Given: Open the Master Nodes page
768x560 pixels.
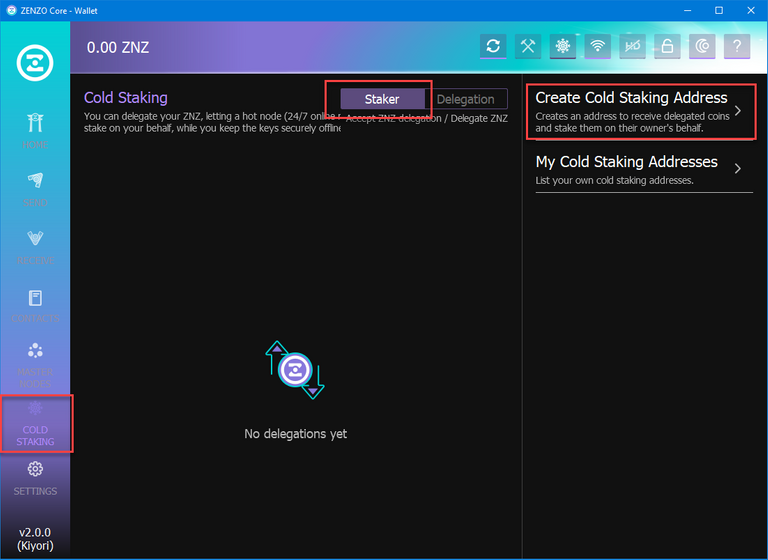Looking at the screenshot, I should point(35,365).
